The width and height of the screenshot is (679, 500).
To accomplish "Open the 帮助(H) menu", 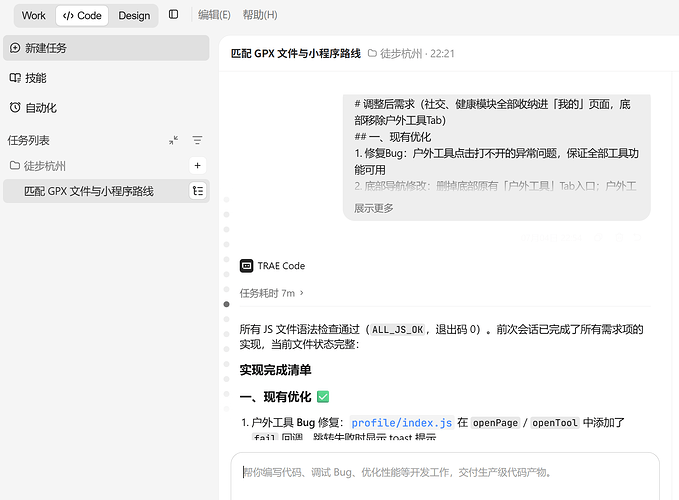I will pos(260,15).
